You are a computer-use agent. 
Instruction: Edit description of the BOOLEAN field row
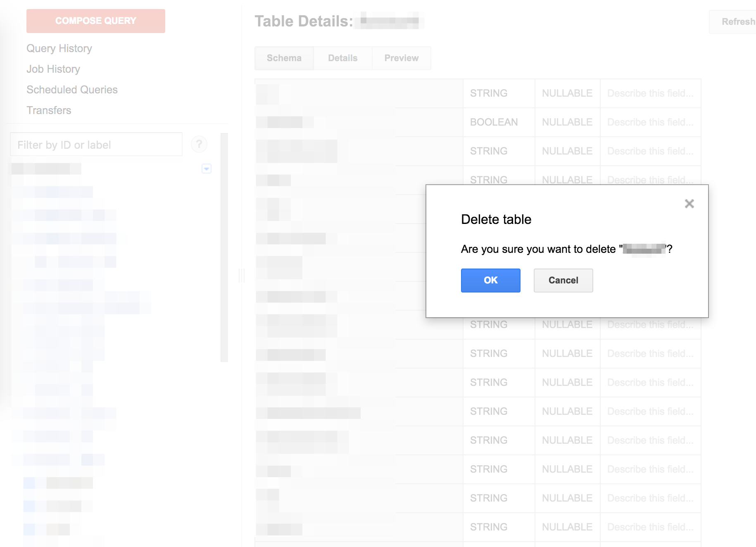tap(650, 122)
